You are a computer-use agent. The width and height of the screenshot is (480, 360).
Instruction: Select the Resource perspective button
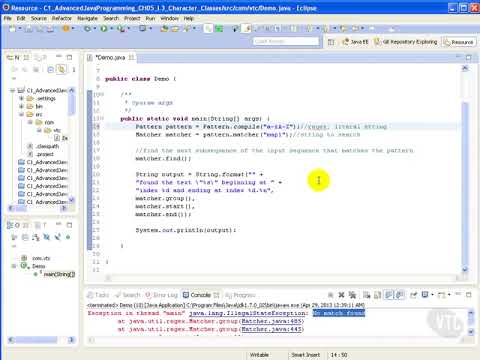point(459,42)
